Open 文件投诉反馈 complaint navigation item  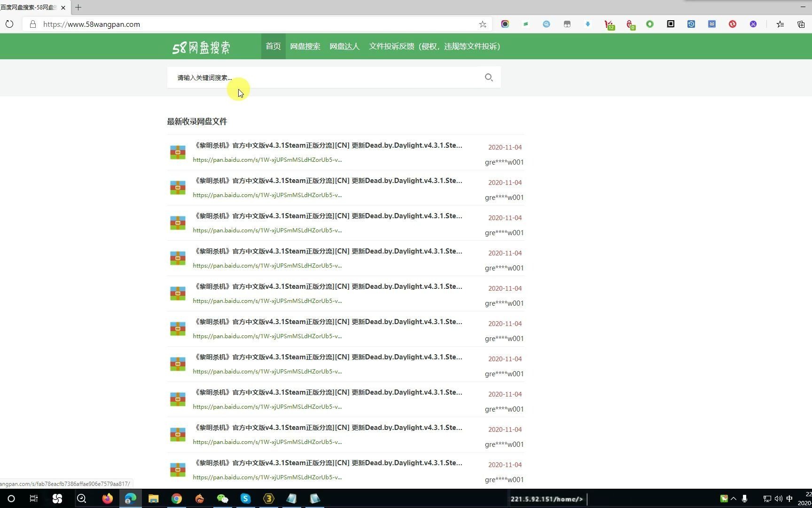point(435,46)
